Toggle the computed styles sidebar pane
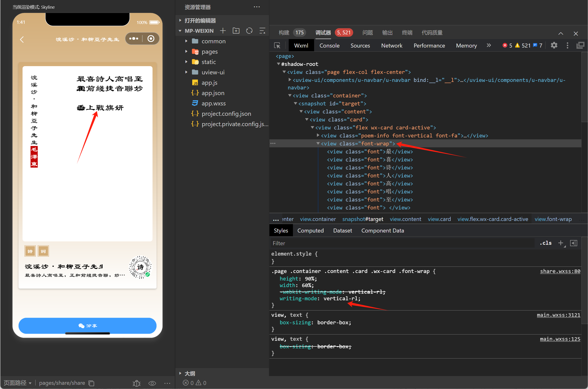This screenshot has height=389, width=588. click(573, 243)
